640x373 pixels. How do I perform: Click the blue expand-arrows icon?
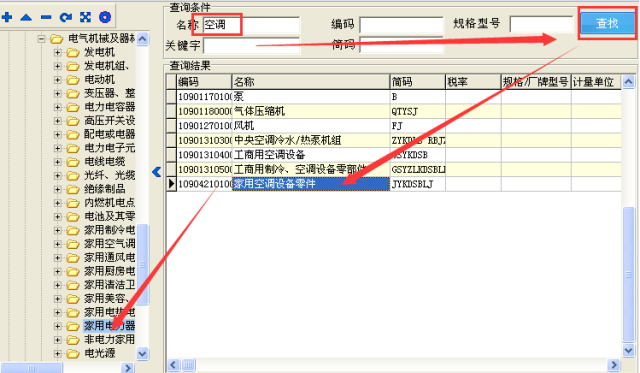click(85, 17)
